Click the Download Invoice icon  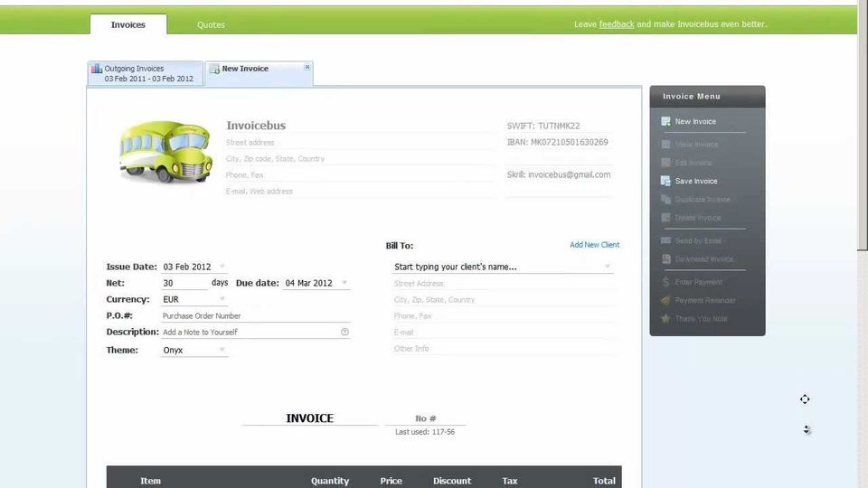tap(666, 259)
